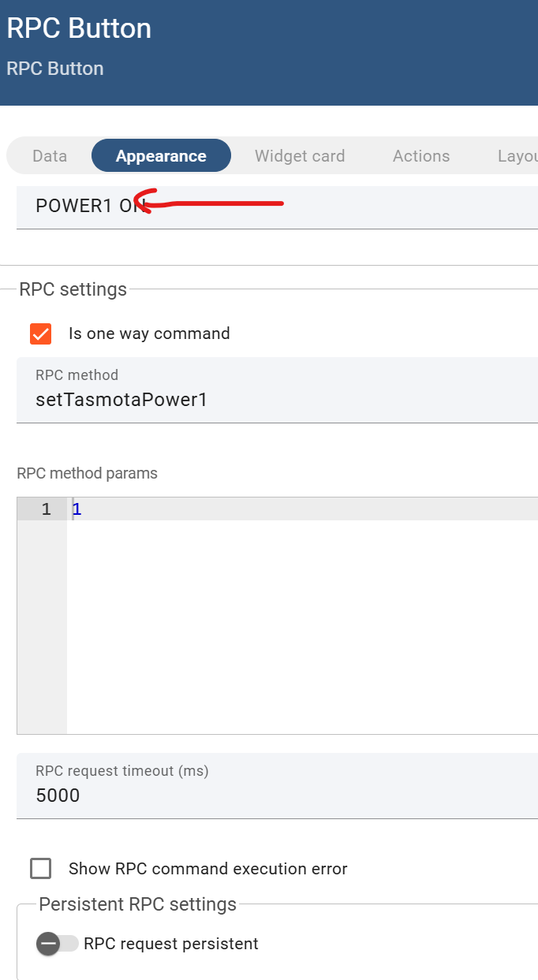Select line number 1 in editor gutter
Image resolution: width=538 pixels, height=980 pixels.
[x=47, y=509]
